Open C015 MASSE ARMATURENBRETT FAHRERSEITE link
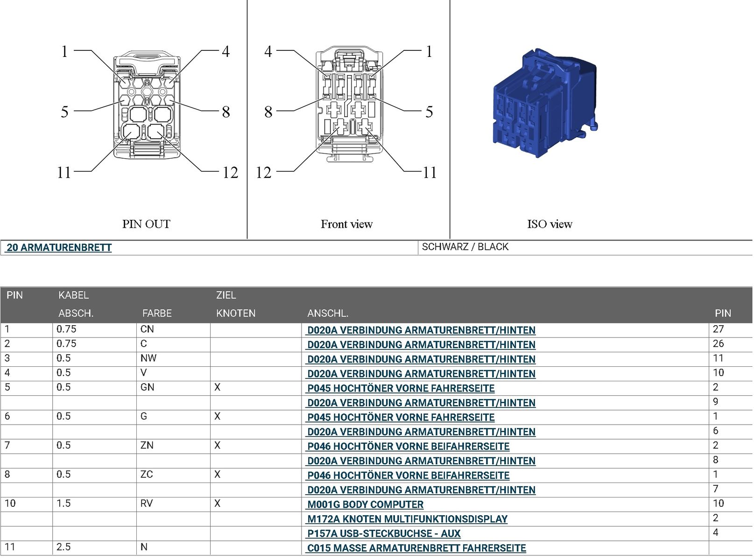The width and height of the screenshot is (754, 560). click(x=416, y=548)
